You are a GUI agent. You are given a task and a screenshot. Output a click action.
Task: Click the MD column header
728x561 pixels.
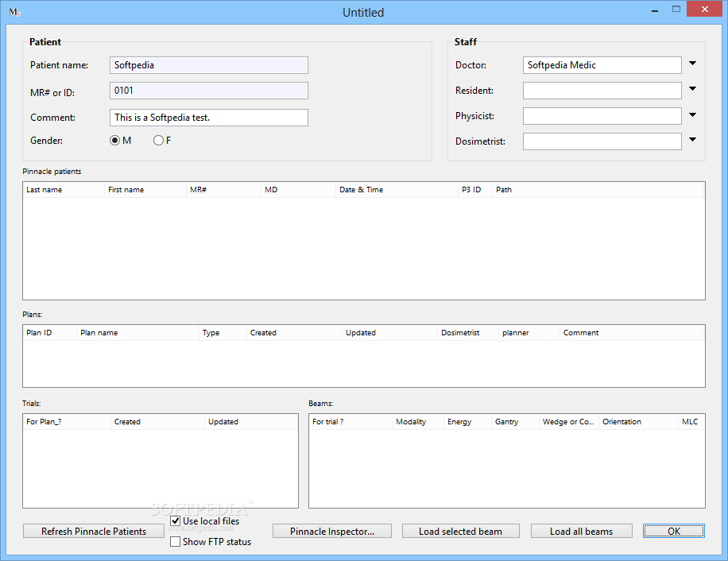(x=299, y=189)
